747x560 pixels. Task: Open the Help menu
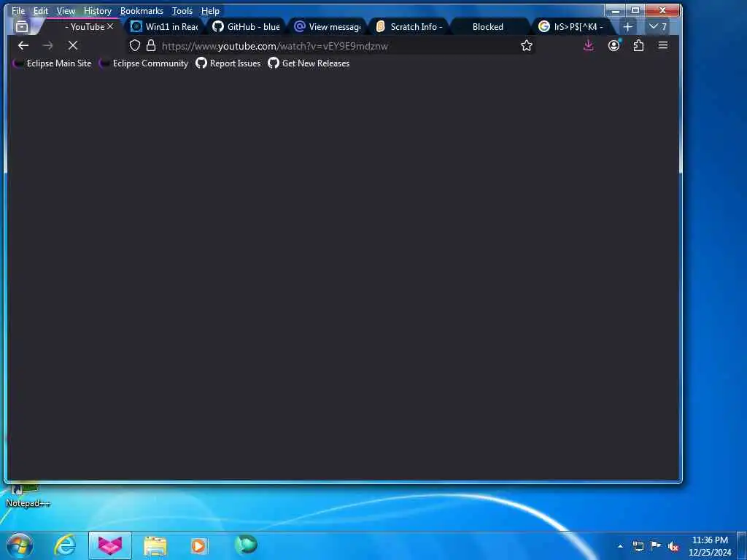[210, 11]
